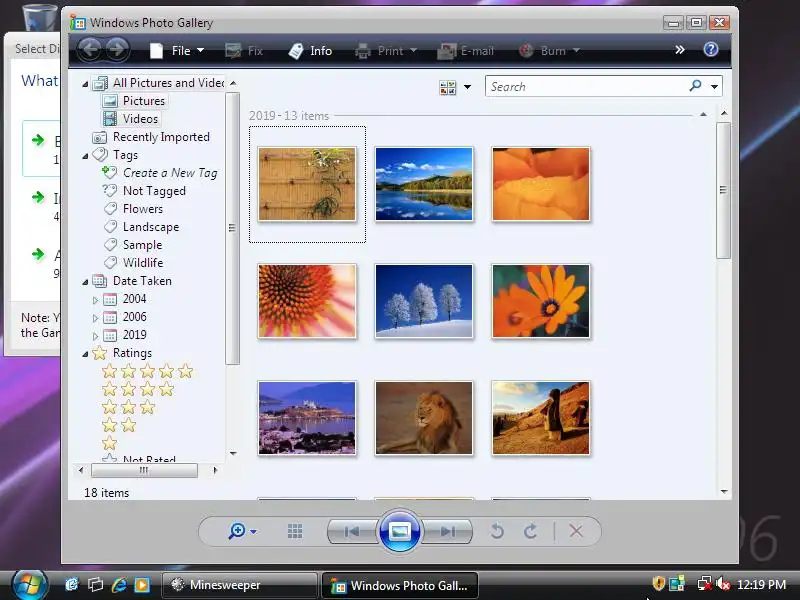Filter by Not Tagged
800x600 pixels.
pyautogui.click(x=144, y=191)
